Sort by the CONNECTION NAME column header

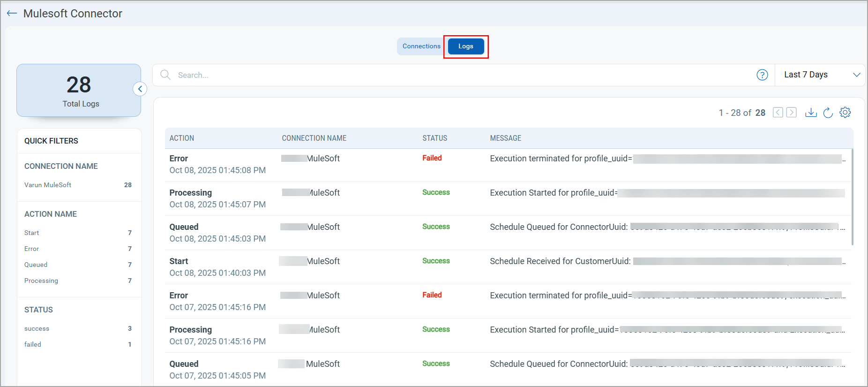314,138
